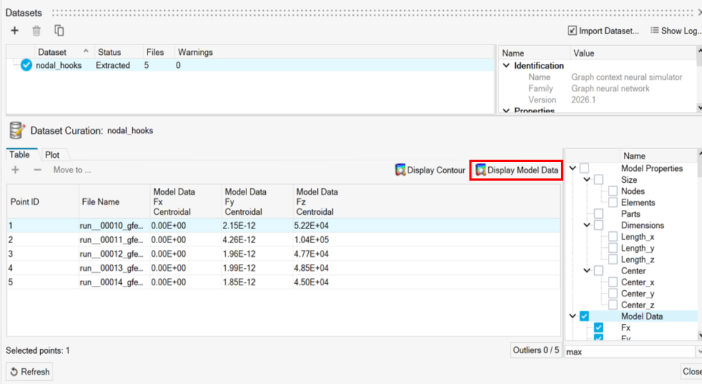Check the Length_z checkbox

tap(613, 260)
